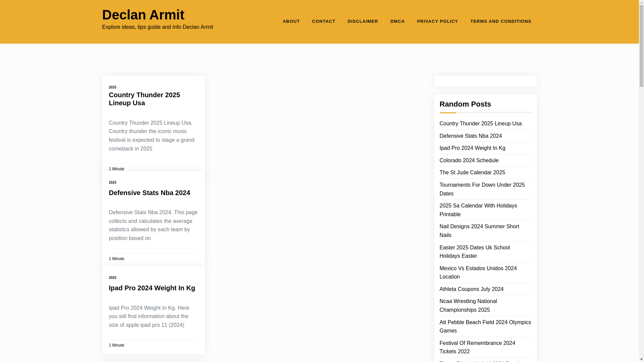Open Athleta Coupons July 2024 link
The height and width of the screenshot is (362, 644).
click(471, 289)
